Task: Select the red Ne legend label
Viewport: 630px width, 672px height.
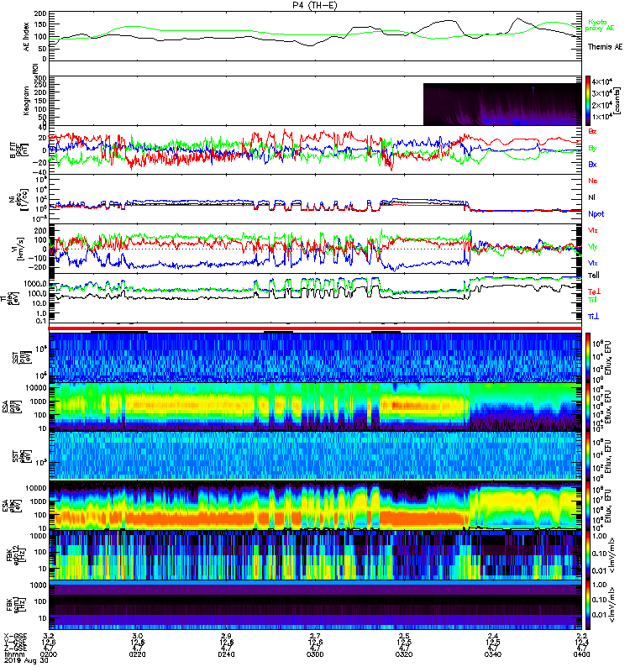Action: click(592, 181)
